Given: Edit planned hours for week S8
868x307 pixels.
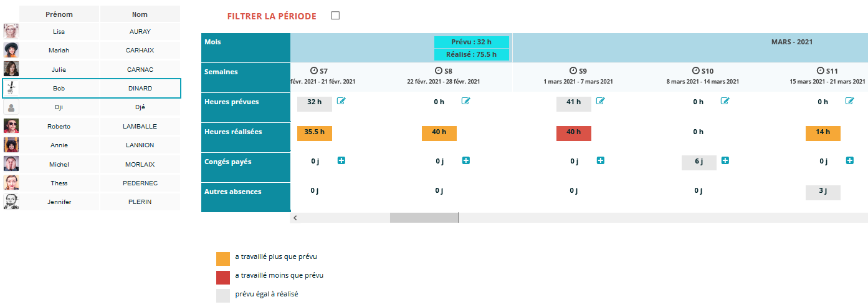Looking at the screenshot, I should (466, 101).
